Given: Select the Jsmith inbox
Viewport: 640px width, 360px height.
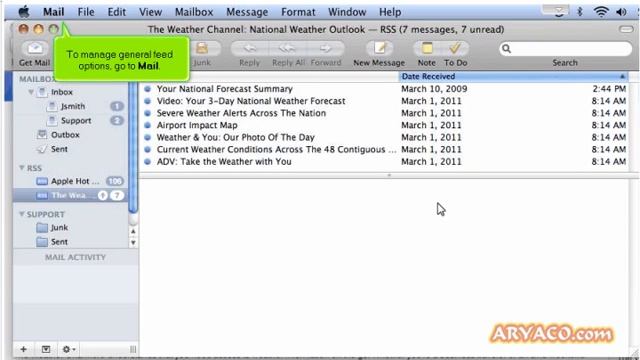Looking at the screenshot, I should coord(73,106).
